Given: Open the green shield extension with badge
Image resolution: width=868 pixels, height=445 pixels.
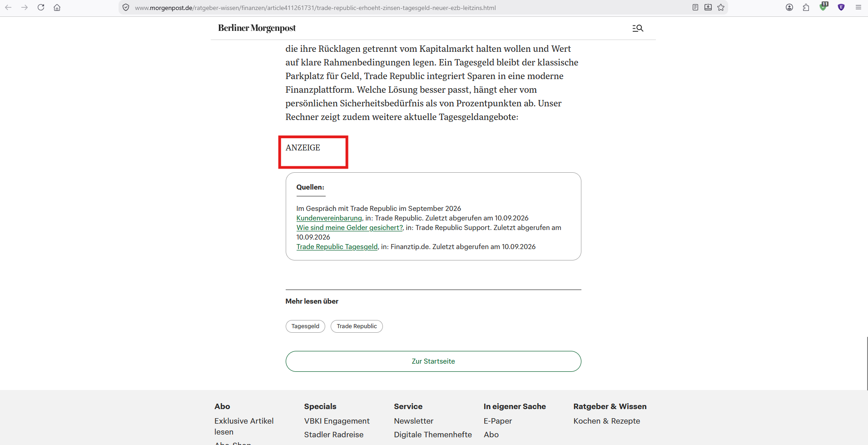Looking at the screenshot, I should (x=823, y=6).
